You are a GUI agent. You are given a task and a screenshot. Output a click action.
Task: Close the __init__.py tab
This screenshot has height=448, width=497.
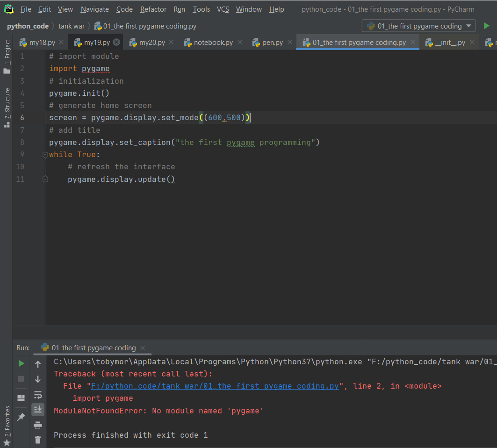pos(472,42)
